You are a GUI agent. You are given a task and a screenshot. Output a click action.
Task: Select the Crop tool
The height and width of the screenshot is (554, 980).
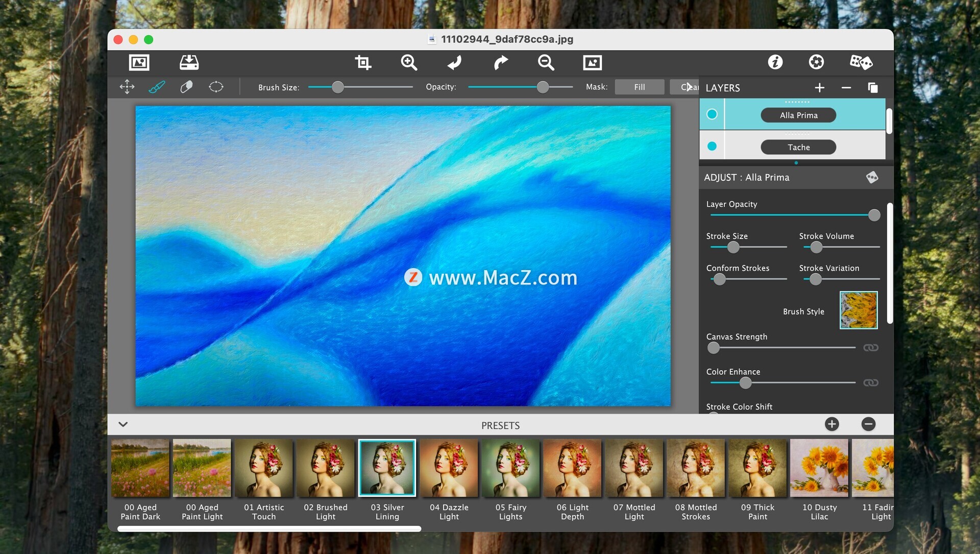tap(363, 62)
